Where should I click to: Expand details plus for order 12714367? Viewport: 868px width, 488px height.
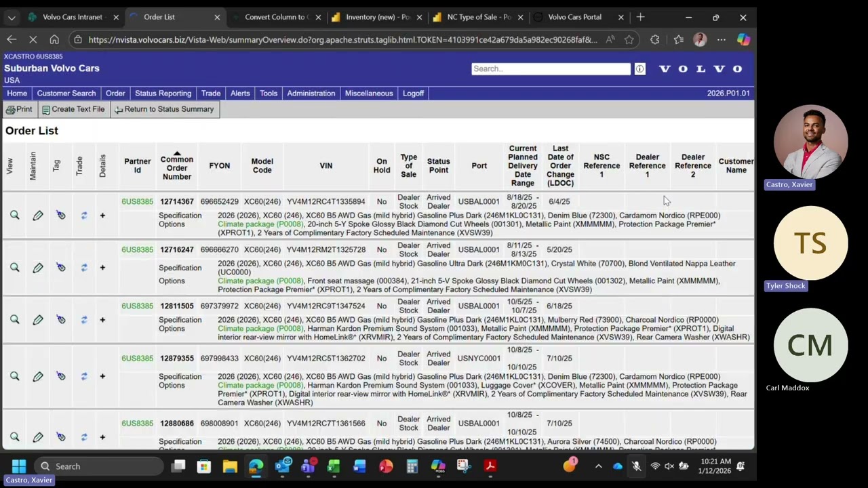(x=102, y=216)
